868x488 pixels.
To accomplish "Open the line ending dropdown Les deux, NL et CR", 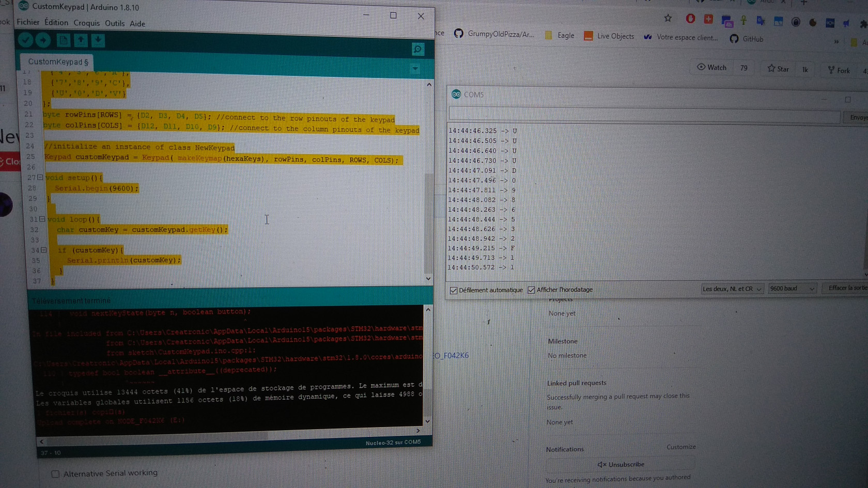I will click(732, 289).
